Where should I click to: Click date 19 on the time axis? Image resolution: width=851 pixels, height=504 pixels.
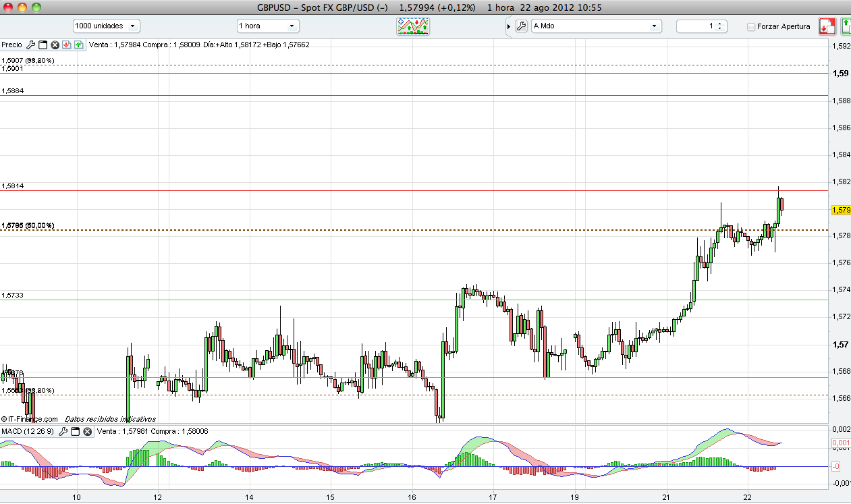[x=574, y=497]
